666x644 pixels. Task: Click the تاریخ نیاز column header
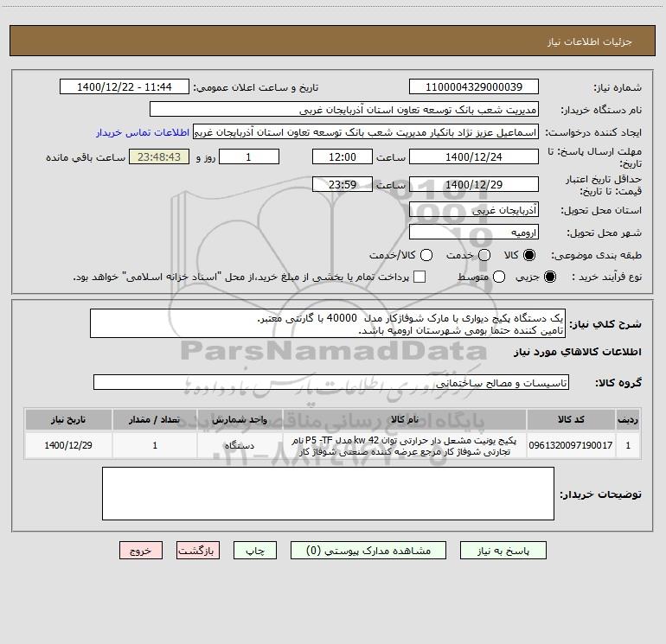[68, 419]
